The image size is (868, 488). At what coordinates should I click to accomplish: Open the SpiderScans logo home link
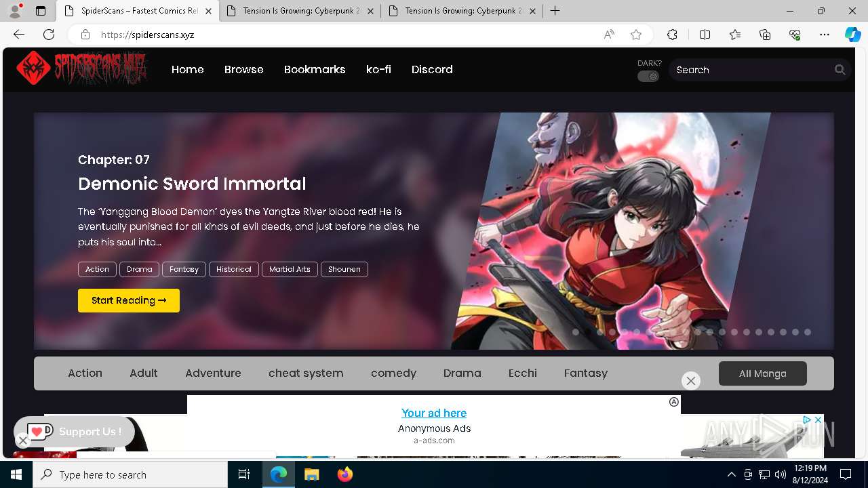click(x=82, y=68)
